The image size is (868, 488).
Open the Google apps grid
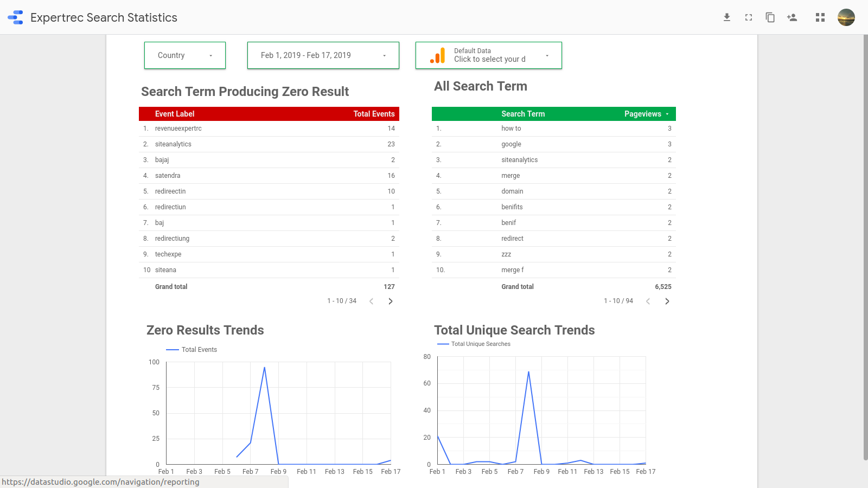(x=820, y=17)
